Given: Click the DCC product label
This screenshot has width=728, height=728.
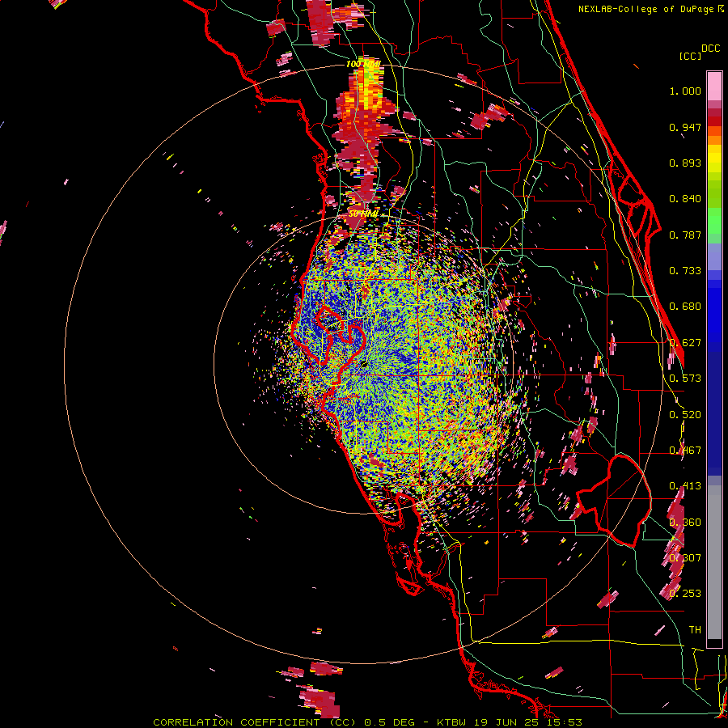Looking at the screenshot, I should (x=710, y=49).
